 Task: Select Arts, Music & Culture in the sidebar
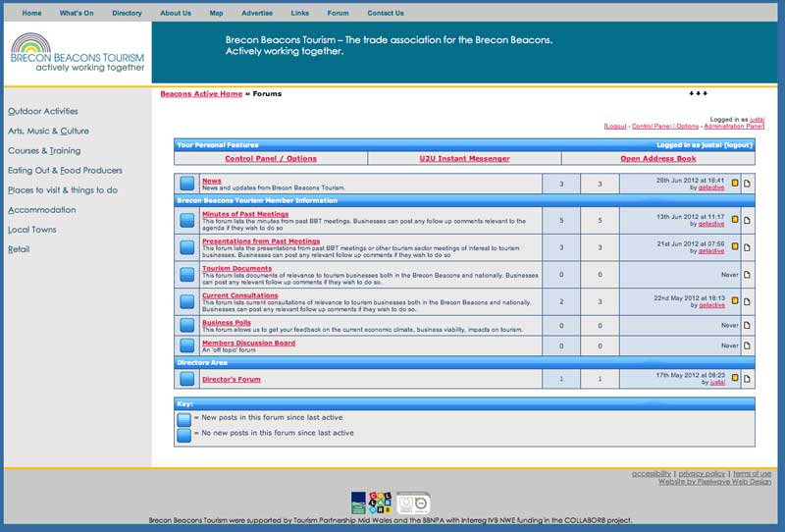(48, 131)
